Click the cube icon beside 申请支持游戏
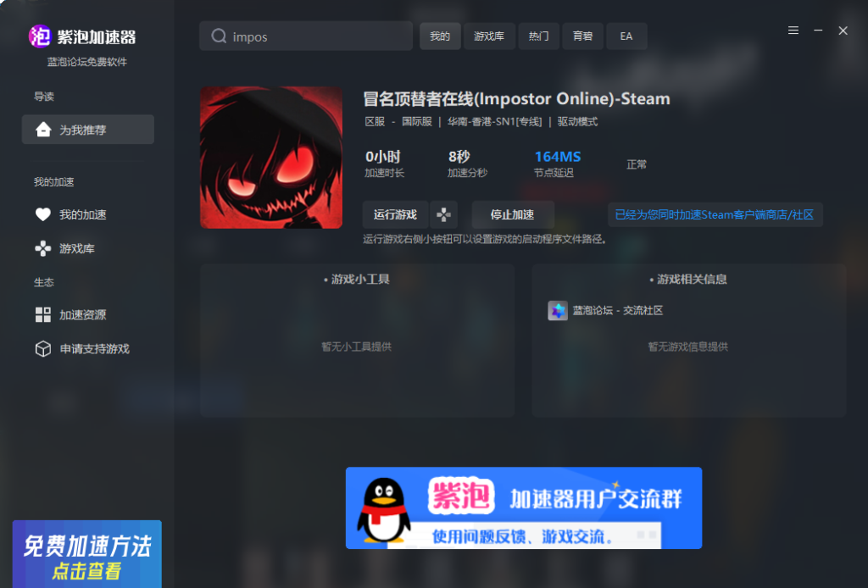Image resolution: width=868 pixels, height=588 pixels. pyautogui.click(x=43, y=348)
